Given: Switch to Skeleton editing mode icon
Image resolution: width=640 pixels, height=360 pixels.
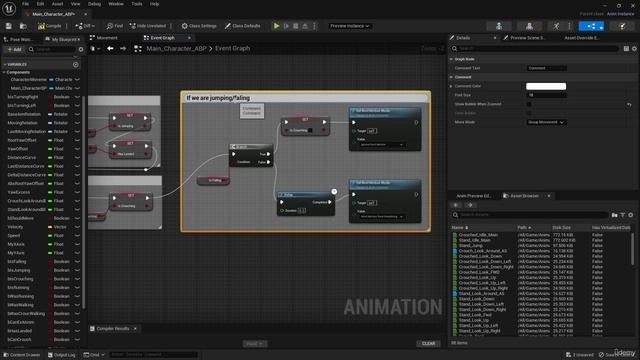Looking at the screenshot, I should coord(499,26).
